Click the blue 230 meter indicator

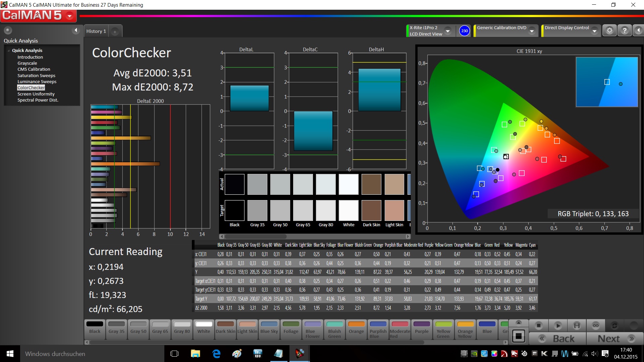click(464, 31)
